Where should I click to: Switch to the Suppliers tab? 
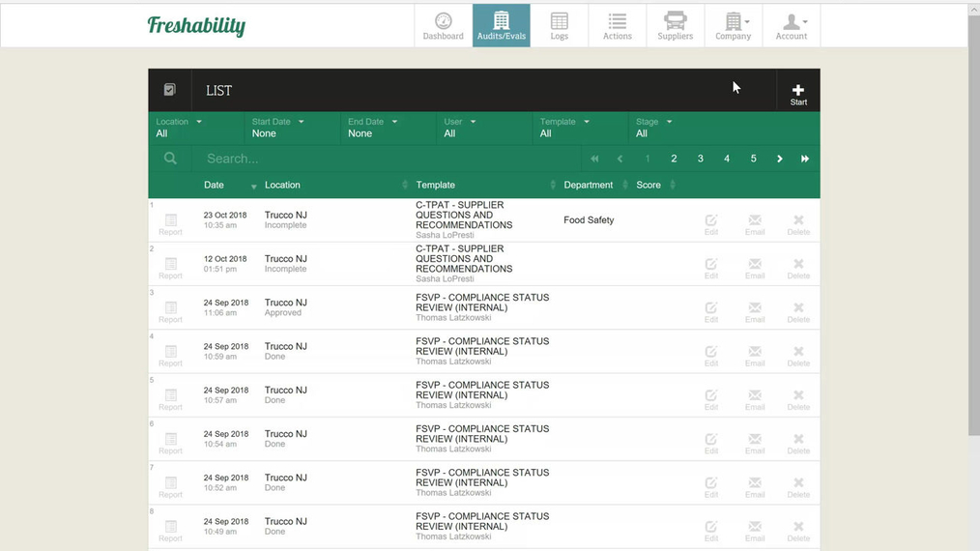pos(675,26)
